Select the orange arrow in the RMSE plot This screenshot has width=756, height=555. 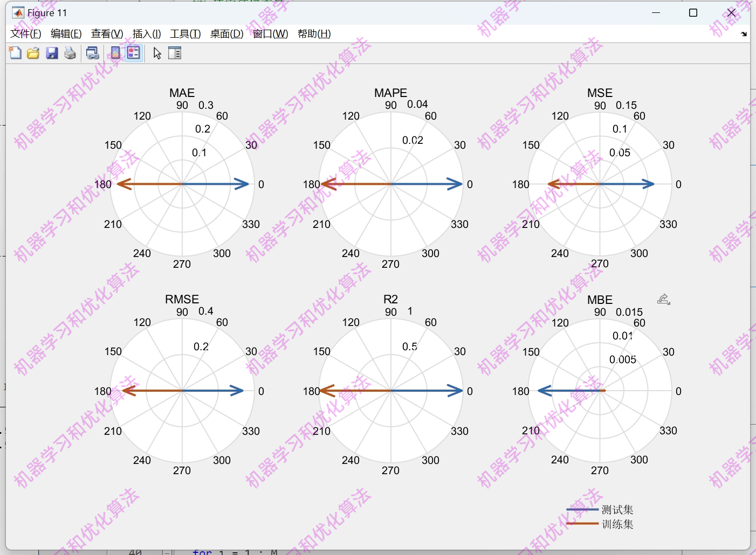pos(153,391)
